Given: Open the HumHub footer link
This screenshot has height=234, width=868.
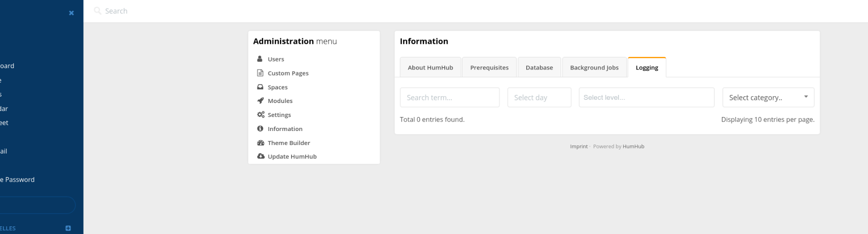Looking at the screenshot, I should [x=633, y=146].
